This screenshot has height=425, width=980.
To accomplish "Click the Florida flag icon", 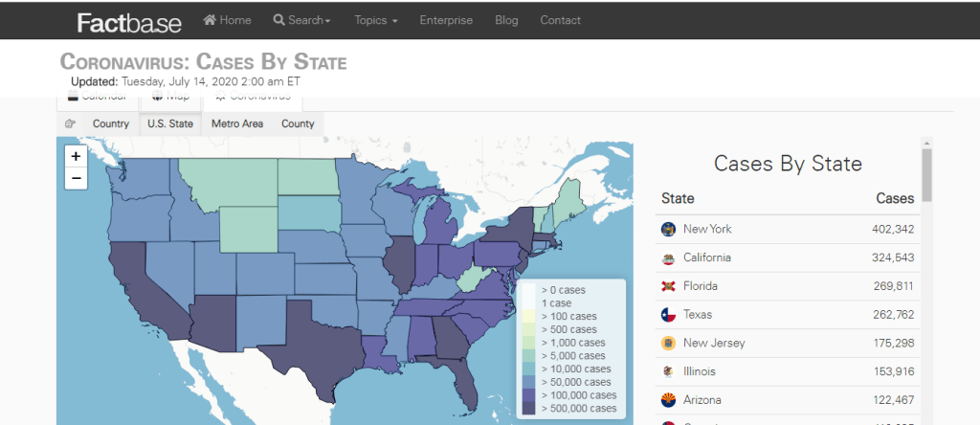I will pyautogui.click(x=668, y=286).
